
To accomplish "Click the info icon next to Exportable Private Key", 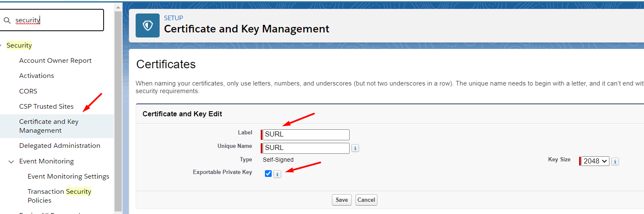I will (277, 174).
